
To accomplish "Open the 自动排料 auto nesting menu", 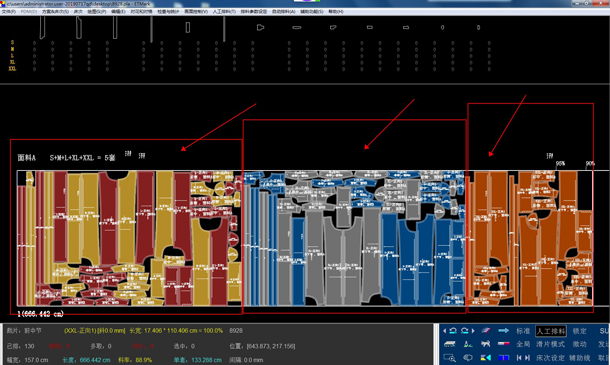I will [x=284, y=12].
